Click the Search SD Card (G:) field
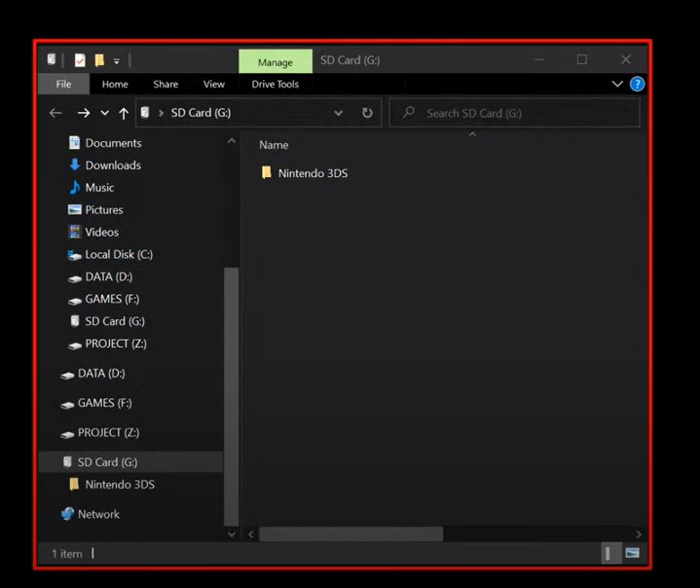700x588 pixels. [x=514, y=113]
